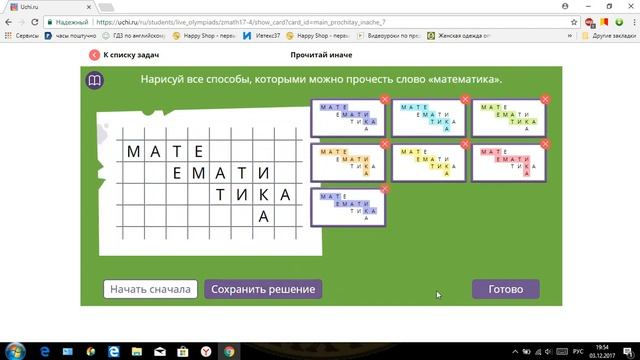
Task: Open the Женская одежда bookmark
Action: (x=459, y=36)
